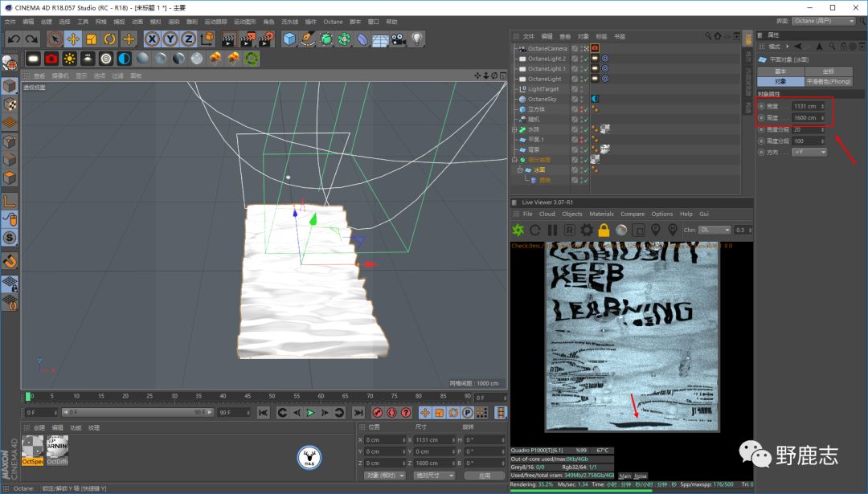This screenshot has width=868, height=494.
Task: Open the 方向 +Y dropdown
Action: point(809,152)
